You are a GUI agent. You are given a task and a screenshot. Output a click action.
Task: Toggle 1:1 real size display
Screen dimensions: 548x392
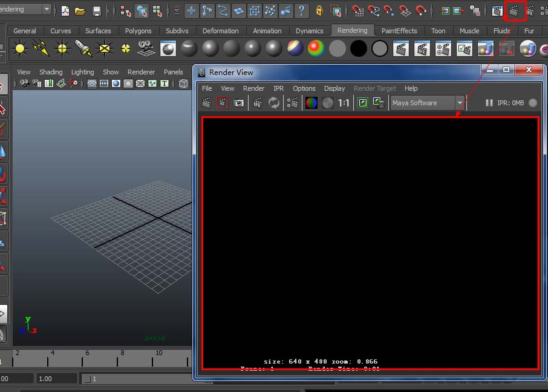pyautogui.click(x=344, y=103)
